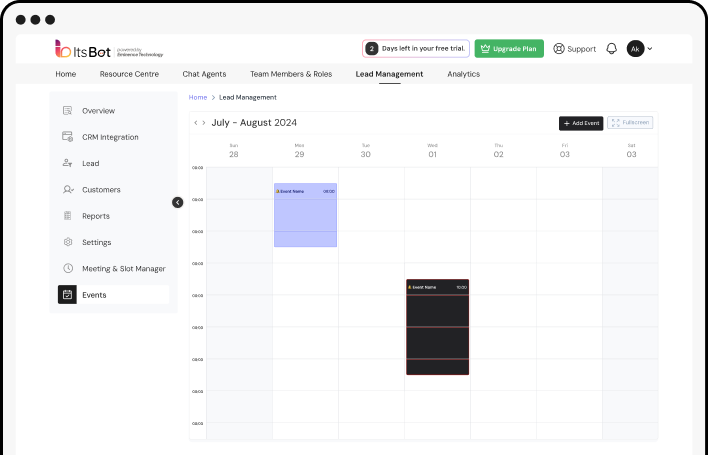This screenshot has width=708, height=455.
Task: Click the Add Event button
Action: pos(581,123)
